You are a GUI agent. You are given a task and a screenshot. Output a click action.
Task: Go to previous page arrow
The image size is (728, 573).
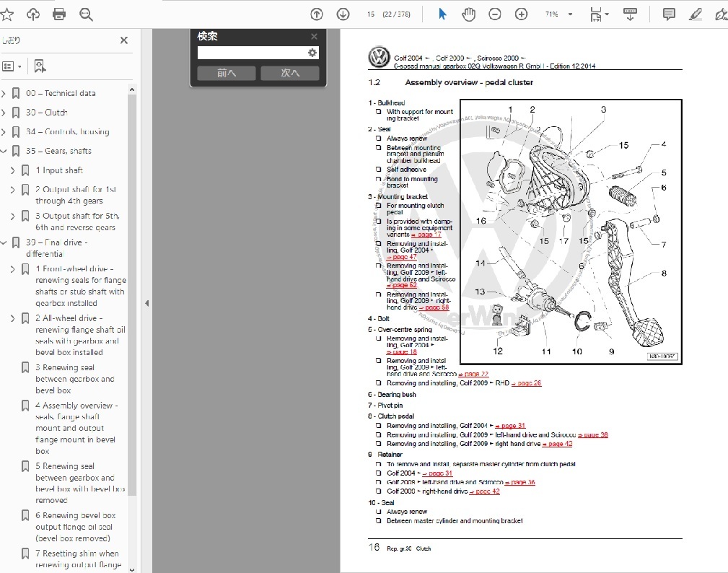pos(317,14)
